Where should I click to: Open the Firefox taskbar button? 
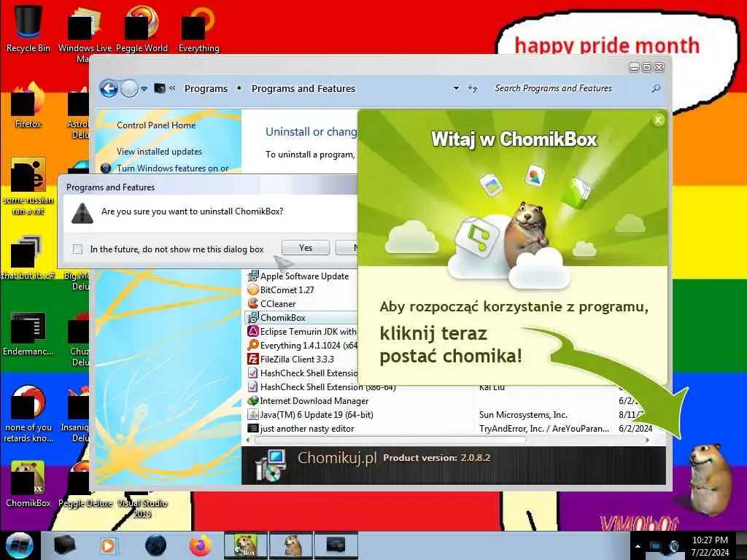[201, 545]
